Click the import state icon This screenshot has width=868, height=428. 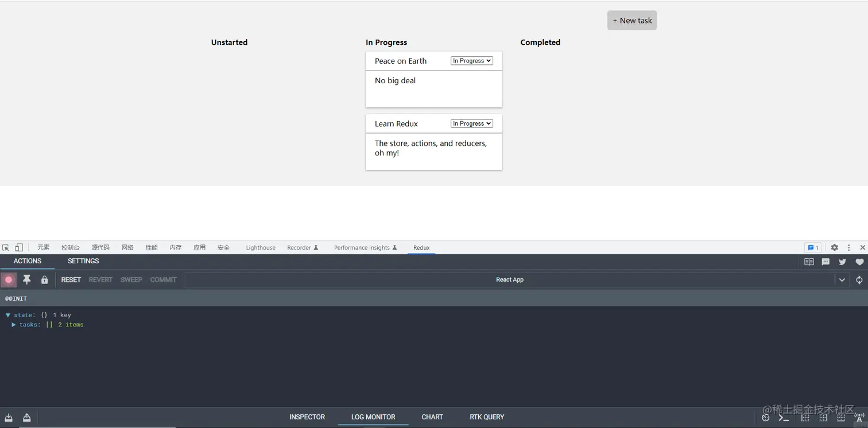(9, 418)
